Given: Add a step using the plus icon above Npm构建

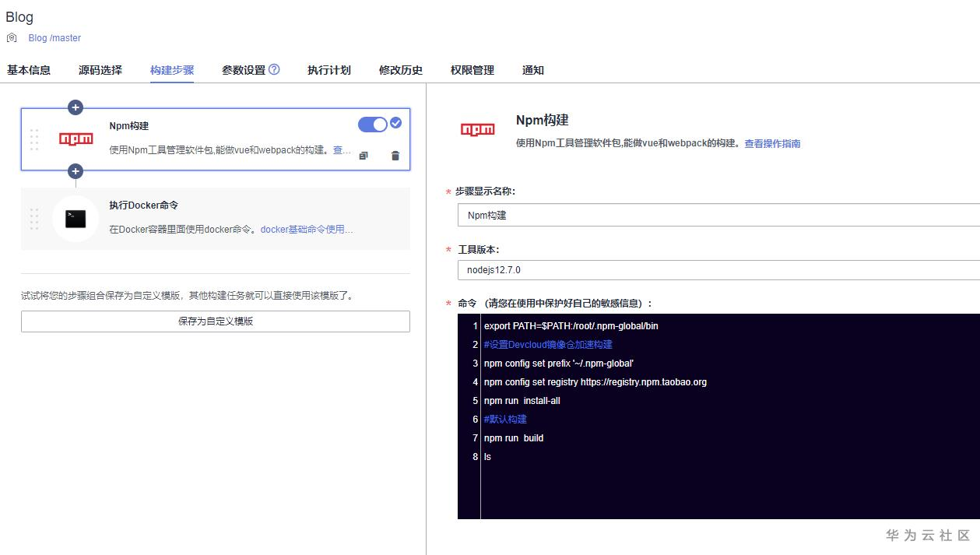Looking at the screenshot, I should point(75,107).
